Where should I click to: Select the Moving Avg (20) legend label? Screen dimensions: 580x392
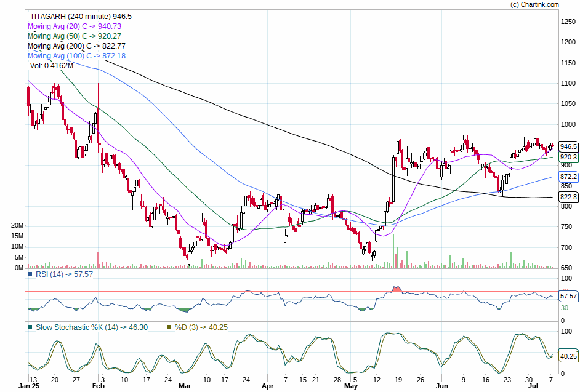pyautogui.click(x=75, y=26)
